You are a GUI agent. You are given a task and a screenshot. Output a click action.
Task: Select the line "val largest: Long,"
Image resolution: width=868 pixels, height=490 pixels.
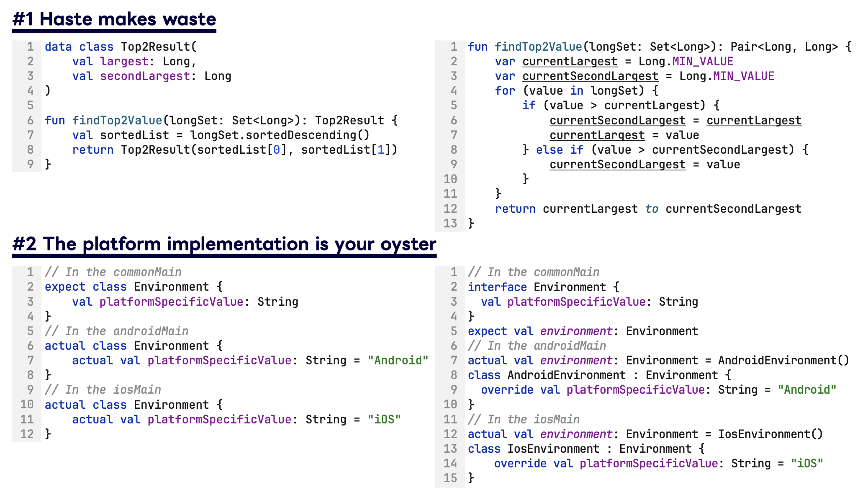[134, 62]
